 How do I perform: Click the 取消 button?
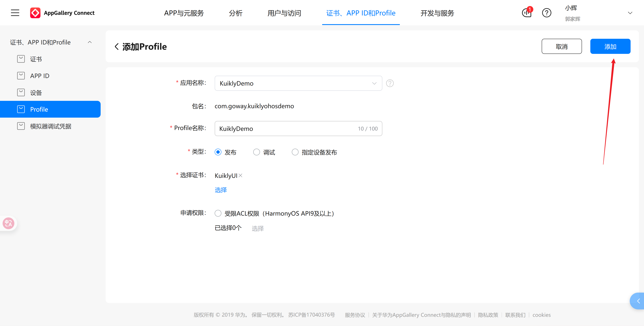tap(562, 46)
